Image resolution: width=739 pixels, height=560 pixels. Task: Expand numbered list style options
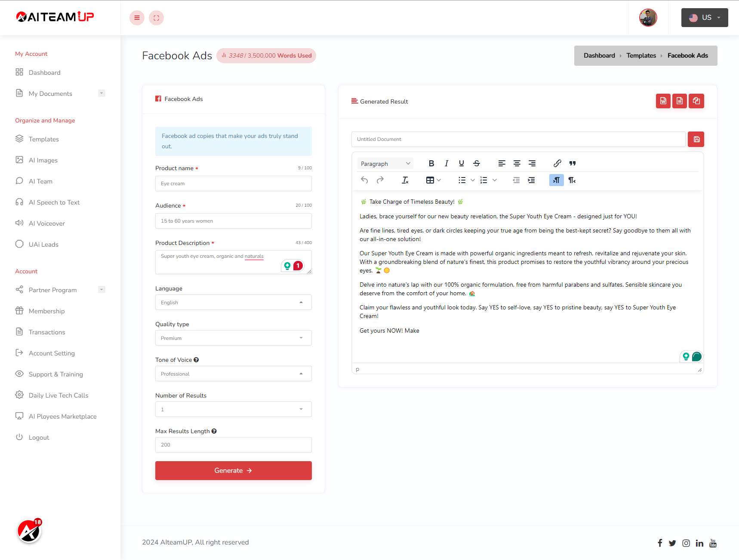(x=495, y=180)
